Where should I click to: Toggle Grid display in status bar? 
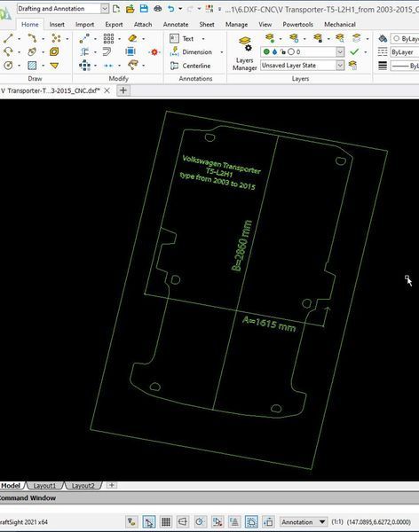click(166, 522)
